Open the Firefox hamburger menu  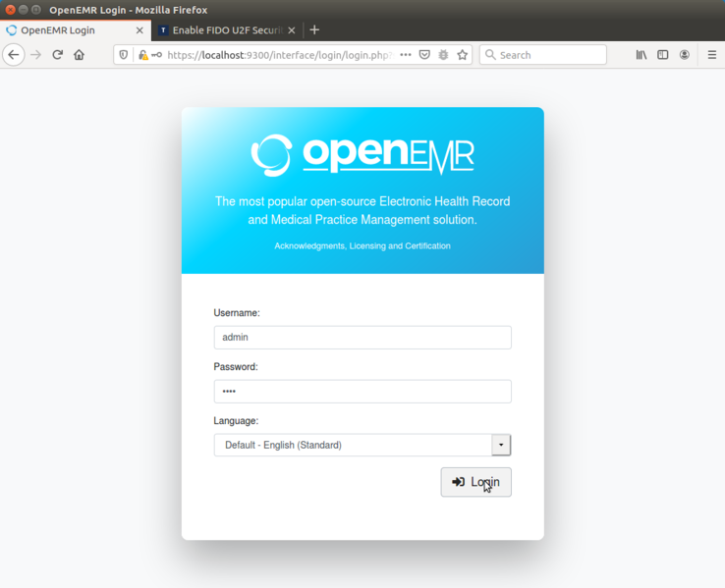[x=712, y=55]
